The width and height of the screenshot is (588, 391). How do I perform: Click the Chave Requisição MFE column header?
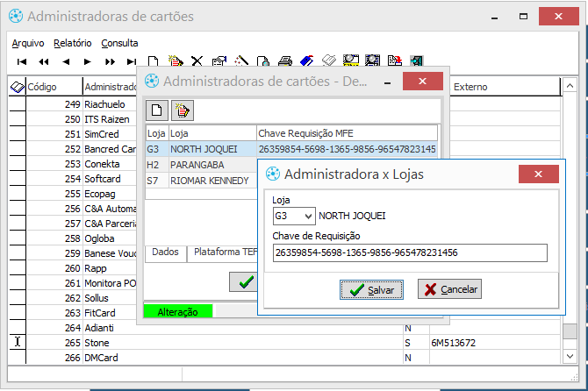click(x=347, y=133)
